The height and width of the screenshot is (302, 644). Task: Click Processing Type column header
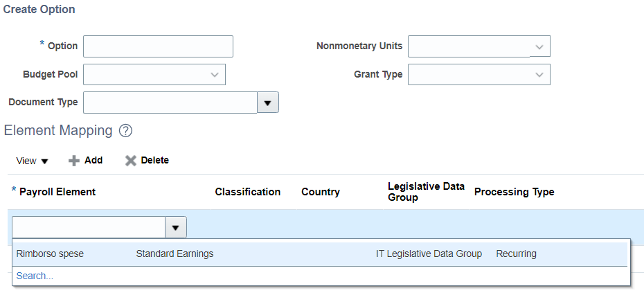pos(515,192)
